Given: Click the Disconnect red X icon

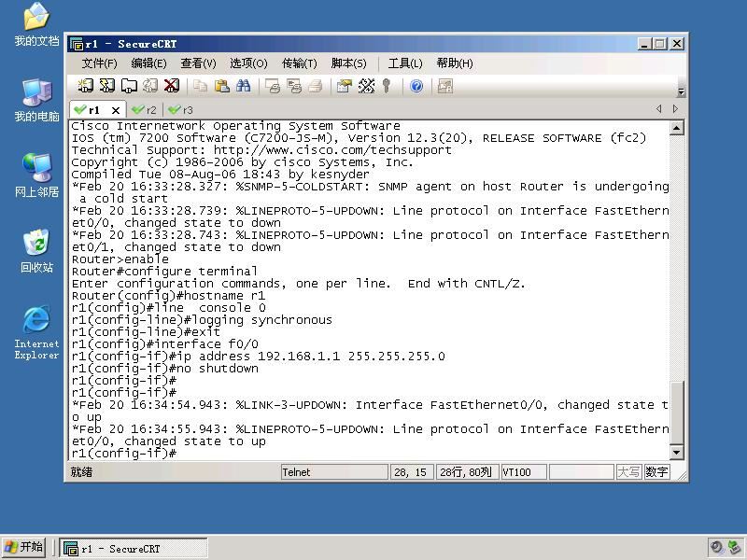Looking at the screenshot, I should point(172,86).
